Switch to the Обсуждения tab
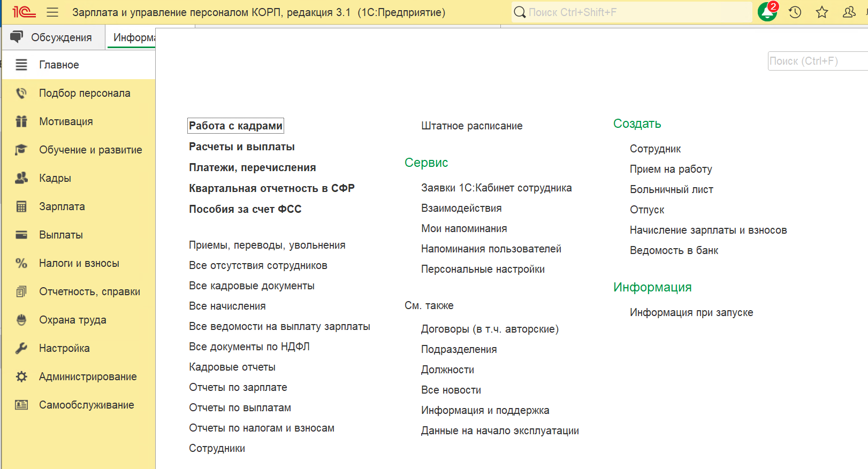This screenshot has width=868, height=469. coord(54,37)
